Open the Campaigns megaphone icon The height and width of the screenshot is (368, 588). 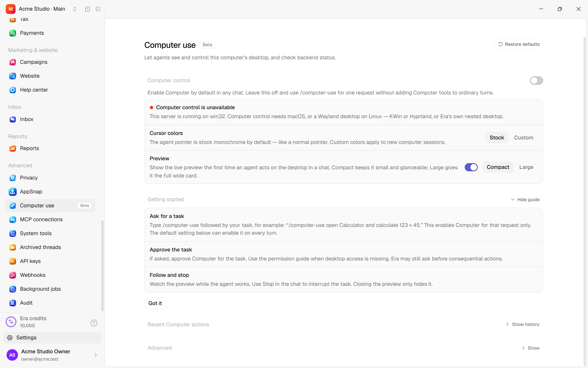[13, 62]
